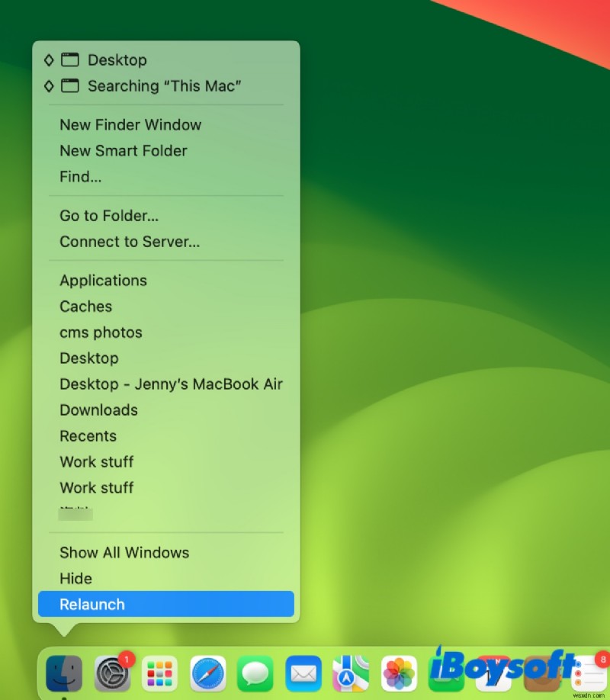The height and width of the screenshot is (700, 610).
Task: Choose Hide in the Finder menu
Action: (x=165, y=579)
